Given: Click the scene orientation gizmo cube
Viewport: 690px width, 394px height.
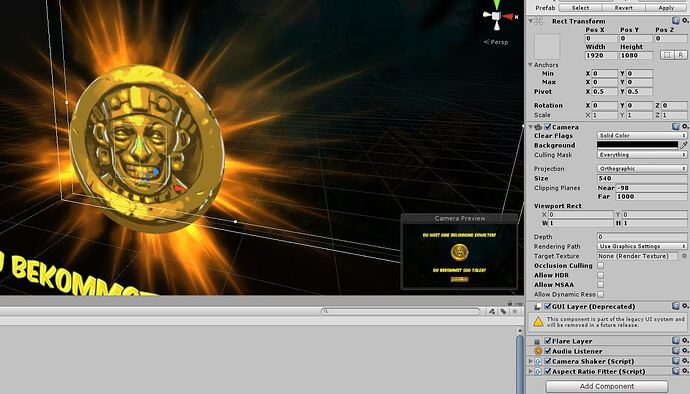Looking at the screenshot, I should click(x=496, y=16).
